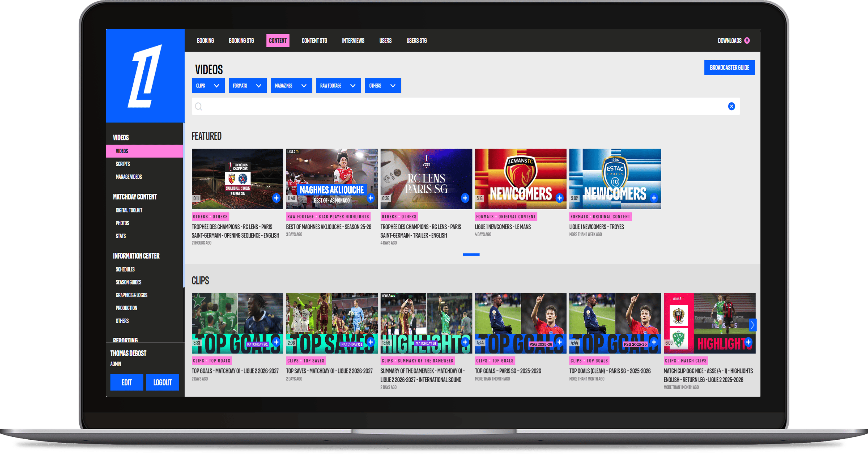Open Season Guides in the sidebar
Screen dimensions: 868x454
[128, 282]
